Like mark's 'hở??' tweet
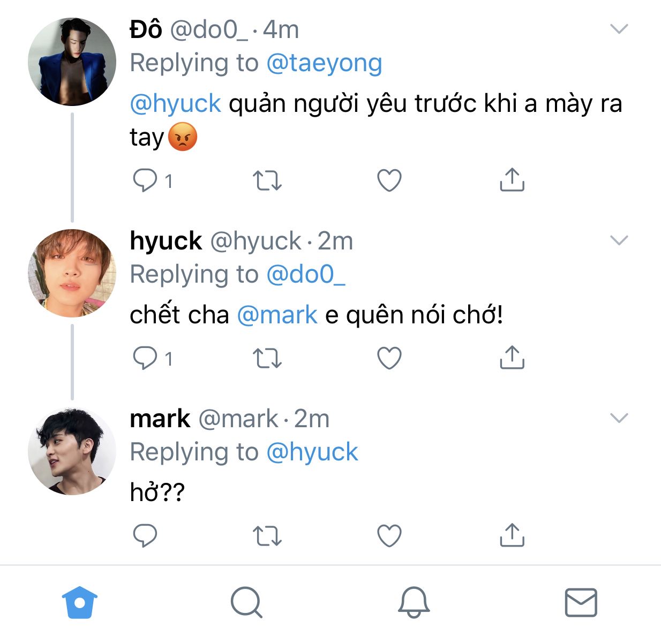 click(x=389, y=535)
